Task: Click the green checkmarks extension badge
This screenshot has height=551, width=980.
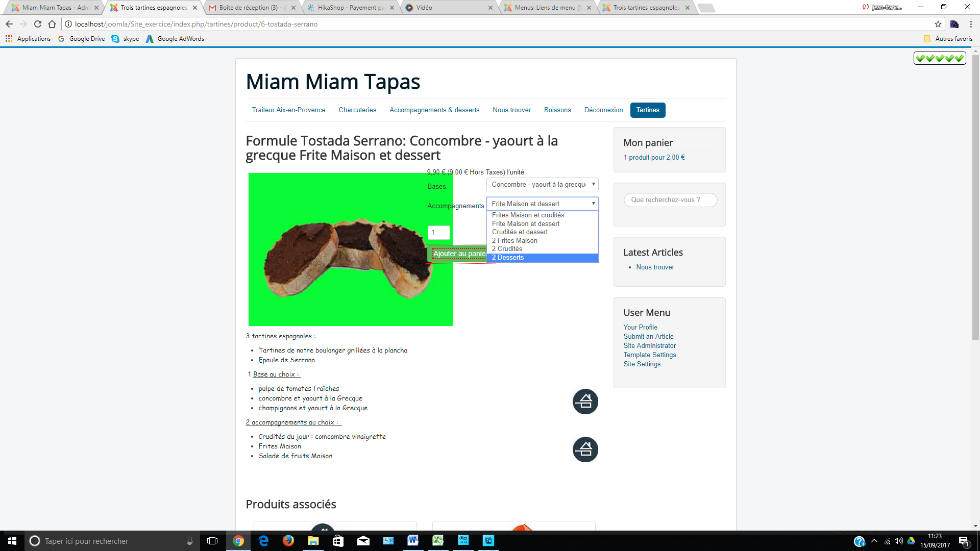Action: [x=939, y=58]
